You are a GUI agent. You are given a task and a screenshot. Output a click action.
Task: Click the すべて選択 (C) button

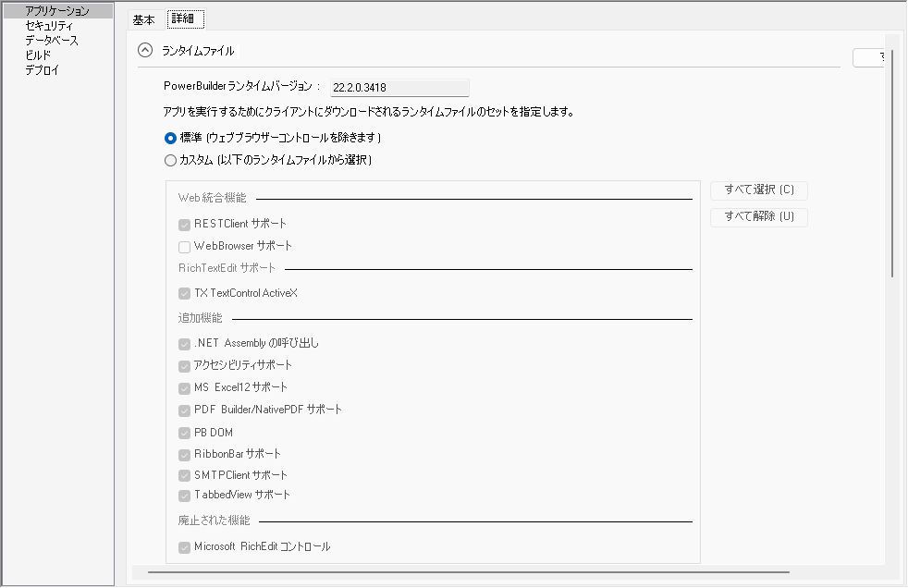click(759, 190)
